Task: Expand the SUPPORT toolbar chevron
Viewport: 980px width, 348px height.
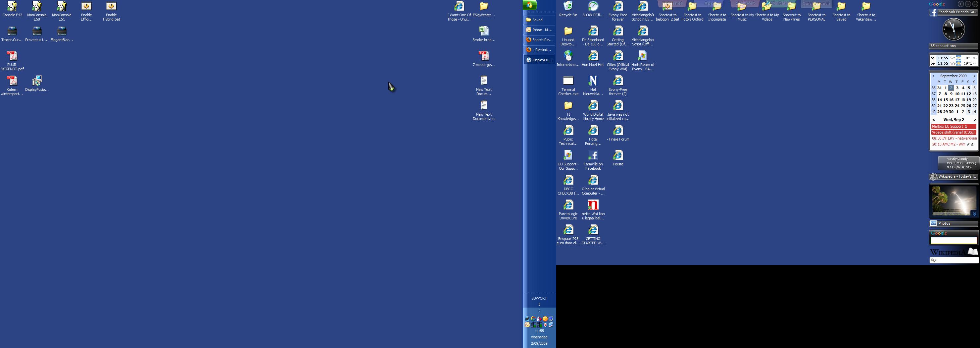Action: [539, 304]
